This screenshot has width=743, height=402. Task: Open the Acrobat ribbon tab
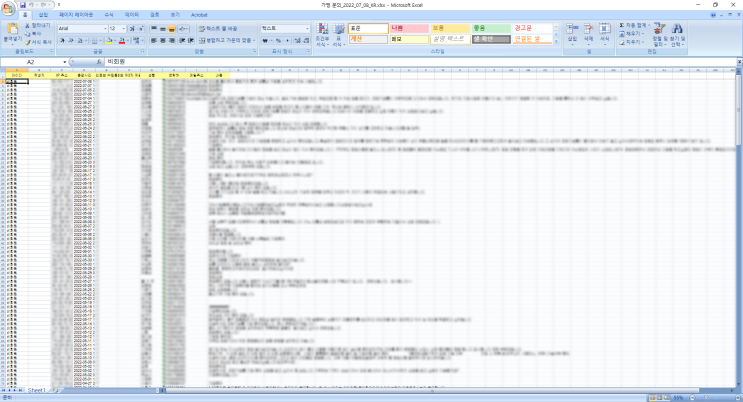point(199,15)
